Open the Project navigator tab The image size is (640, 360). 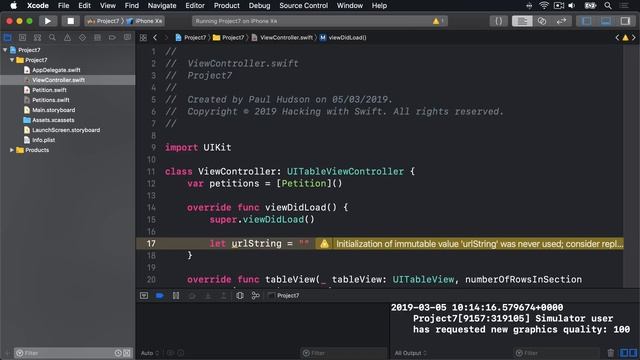(x=7, y=38)
